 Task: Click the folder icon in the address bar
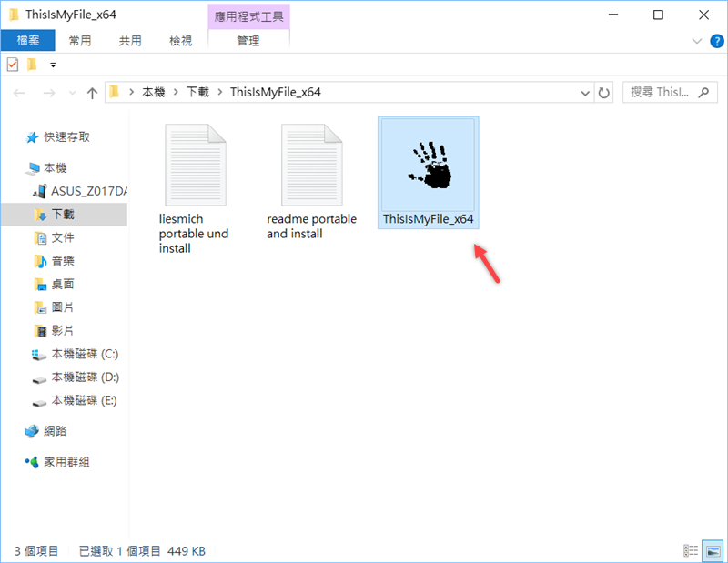click(115, 92)
